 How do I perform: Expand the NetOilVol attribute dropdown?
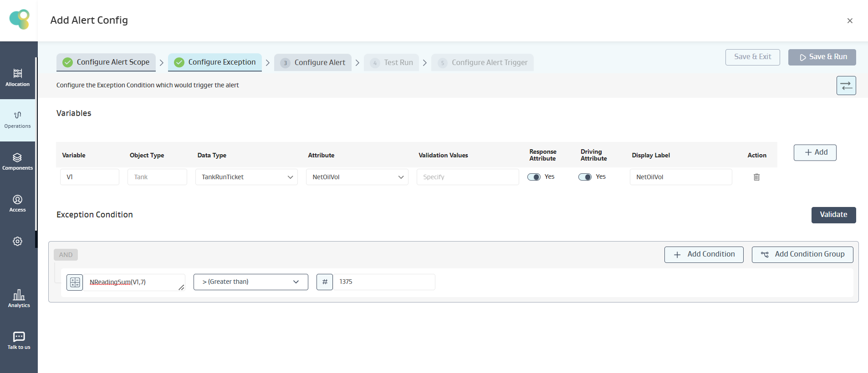point(357,177)
